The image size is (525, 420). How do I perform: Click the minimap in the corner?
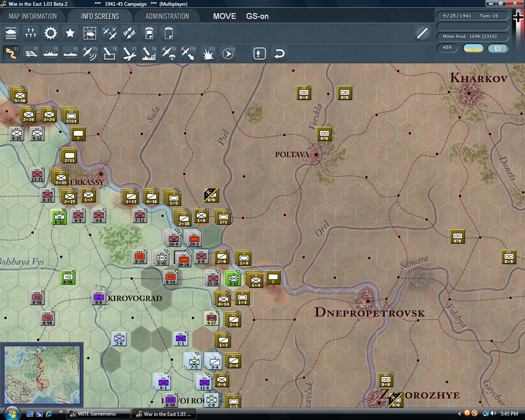coord(42,375)
